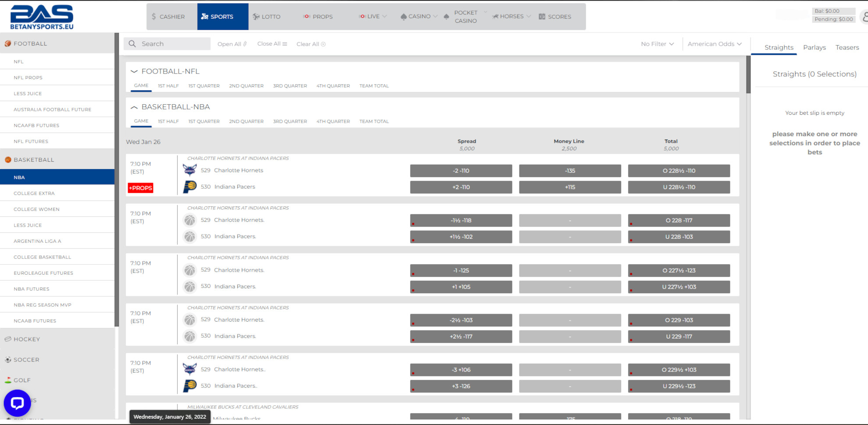Click the Football category ball icon
868x425 pixels.
[x=8, y=43]
